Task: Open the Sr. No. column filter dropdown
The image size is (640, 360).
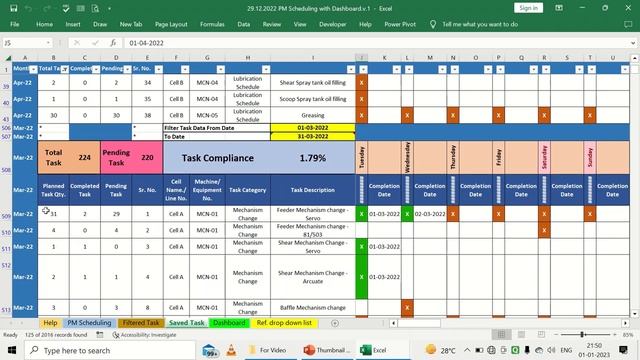Action: [159, 70]
